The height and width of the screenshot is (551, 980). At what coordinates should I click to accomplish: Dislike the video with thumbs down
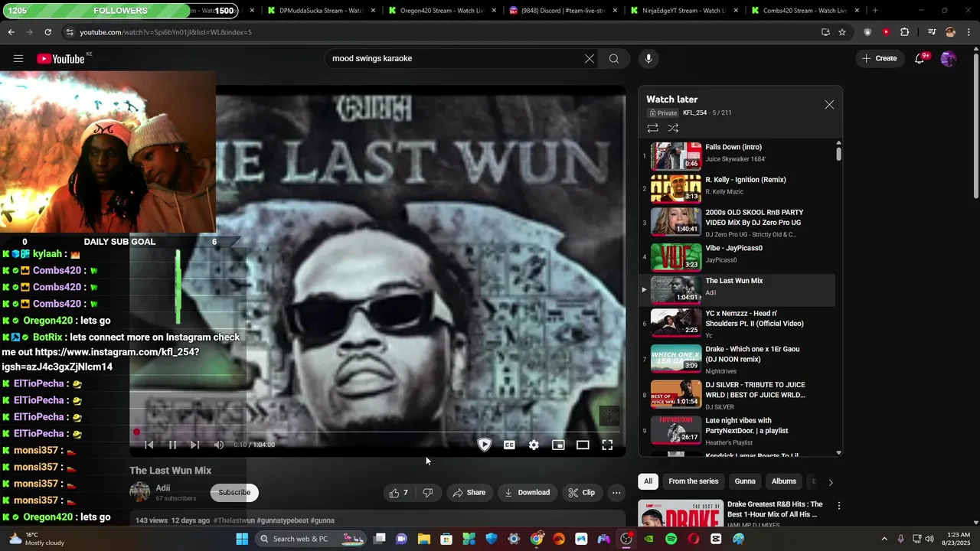[x=428, y=493]
